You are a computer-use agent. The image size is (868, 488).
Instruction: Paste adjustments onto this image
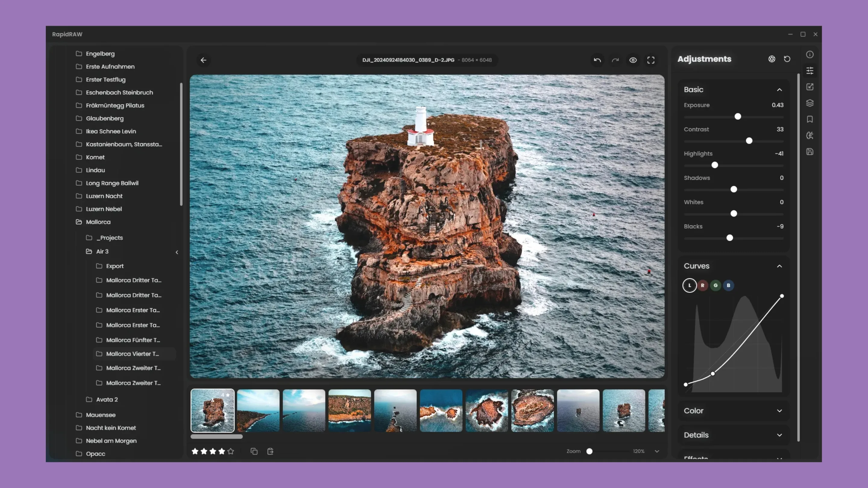coord(270,451)
